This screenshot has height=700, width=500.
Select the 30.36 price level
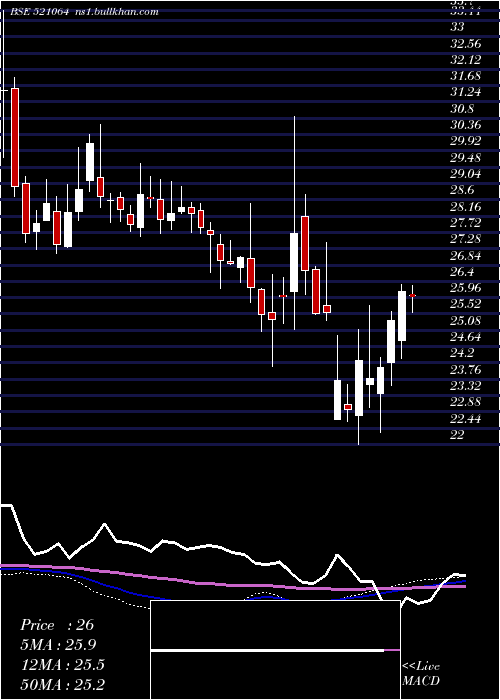pos(466,125)
